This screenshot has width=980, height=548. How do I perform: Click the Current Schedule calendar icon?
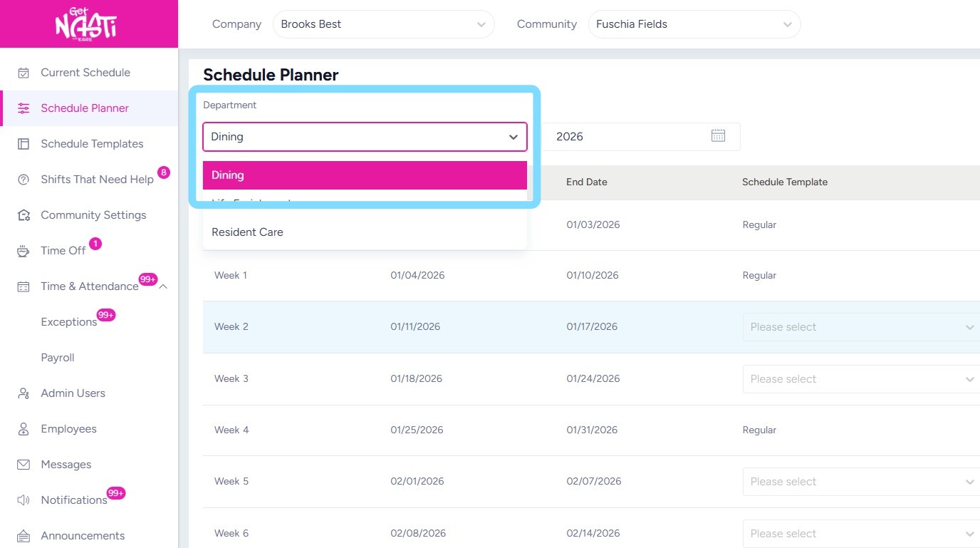(x=24, y=73)
